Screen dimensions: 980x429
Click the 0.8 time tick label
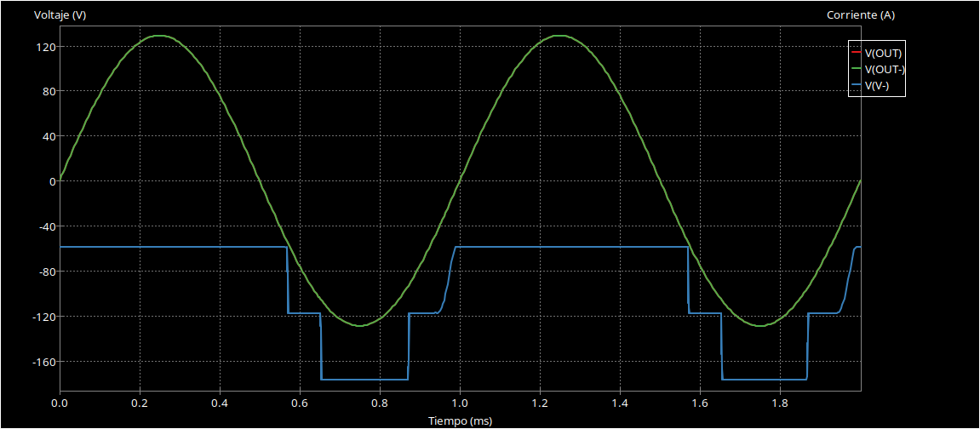pyautogui.click(x=380, y=403)
